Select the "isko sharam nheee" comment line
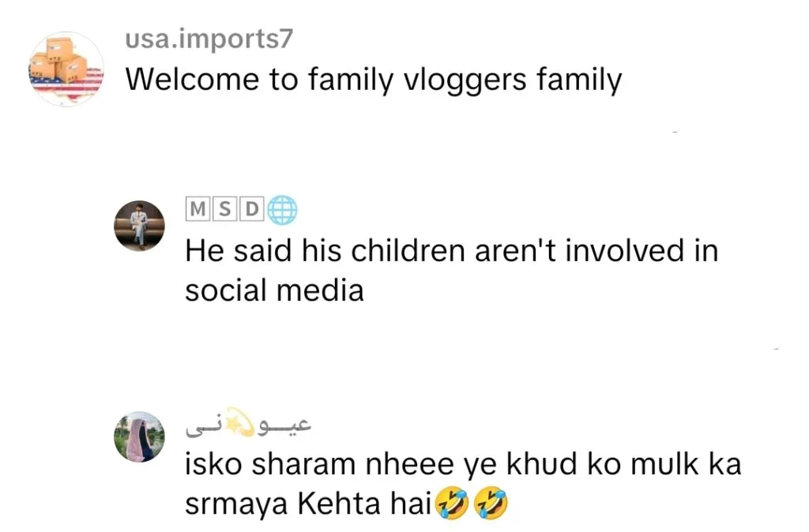Image resolution: width=809 pixels, height=532 pixels. pyautogui.click(x=463, y=464)
